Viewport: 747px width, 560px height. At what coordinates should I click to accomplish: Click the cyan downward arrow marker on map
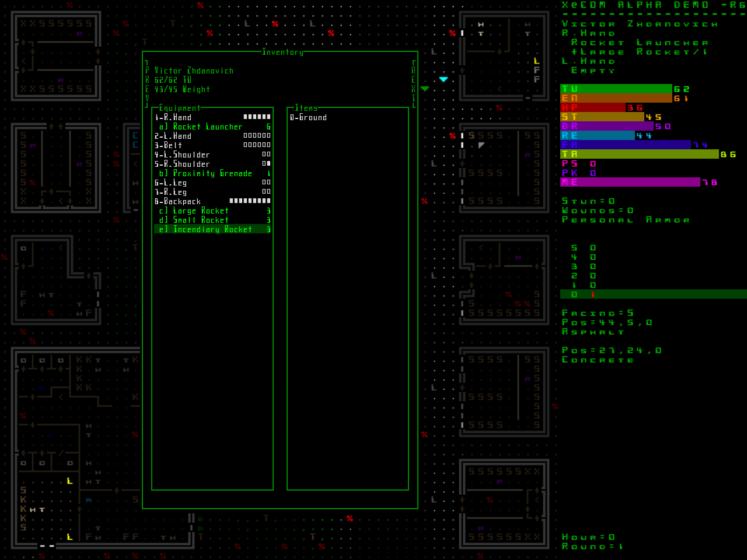pos(444,79)
